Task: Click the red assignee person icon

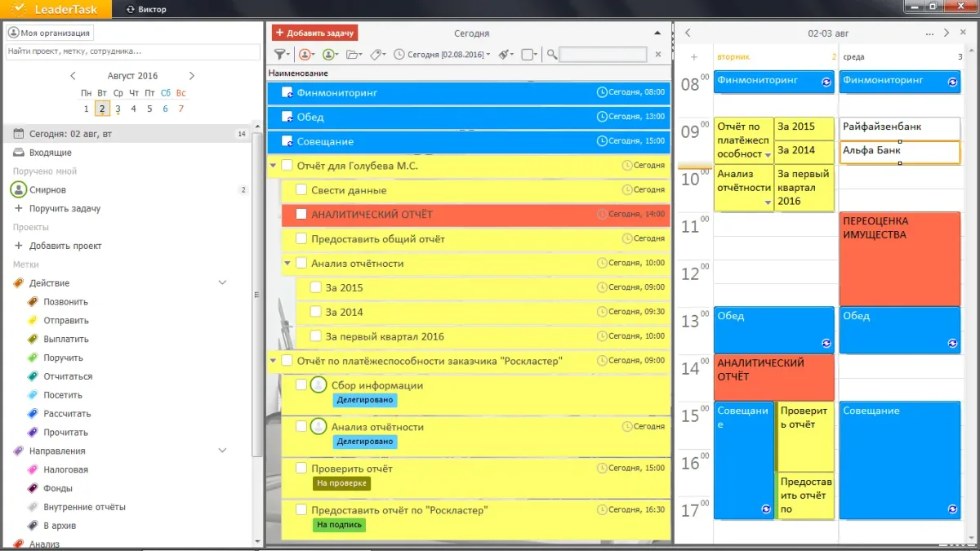Action: (305, 55)
